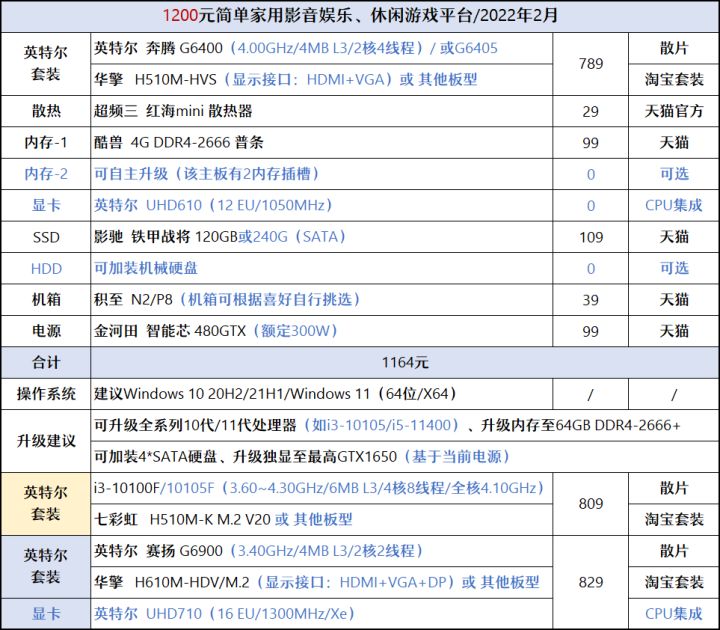
Task: Select the '建议Windows 10 20H2/21H1/Windows 11' cell
Action: coord(321,394)
